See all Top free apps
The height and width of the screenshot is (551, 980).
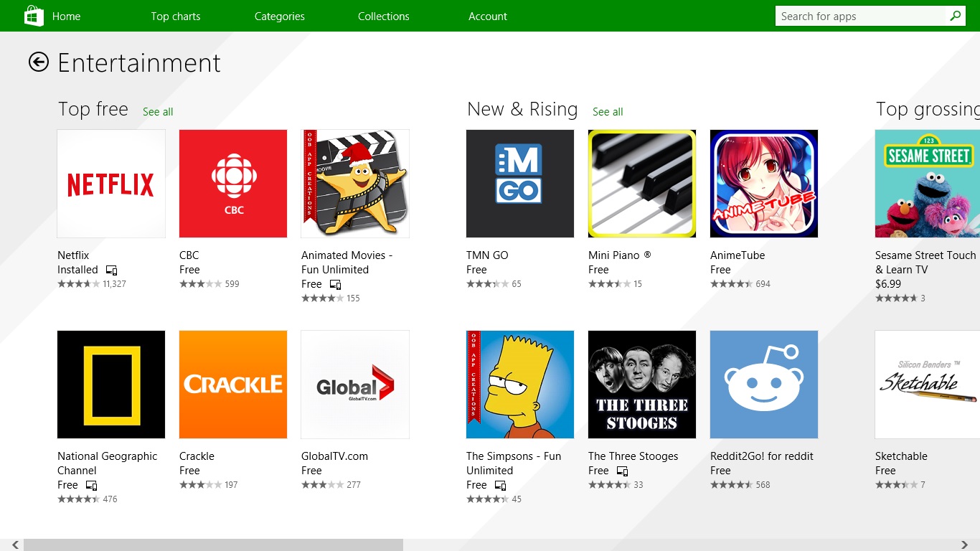(158, 112)
